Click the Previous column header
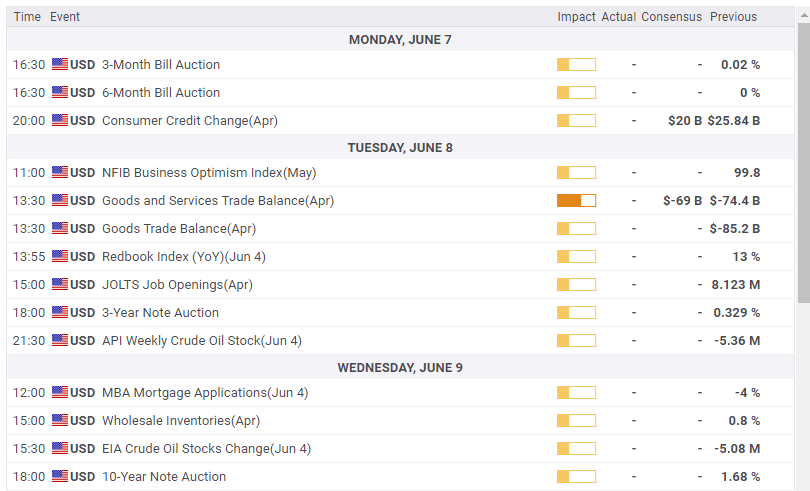 [733, 16]
